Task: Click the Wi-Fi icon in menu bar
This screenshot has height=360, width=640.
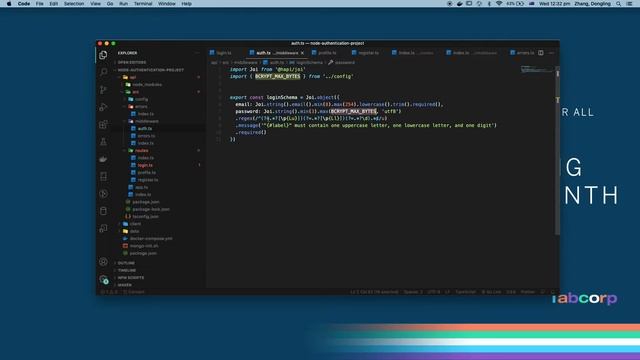Action: click(x=499, y=4)
